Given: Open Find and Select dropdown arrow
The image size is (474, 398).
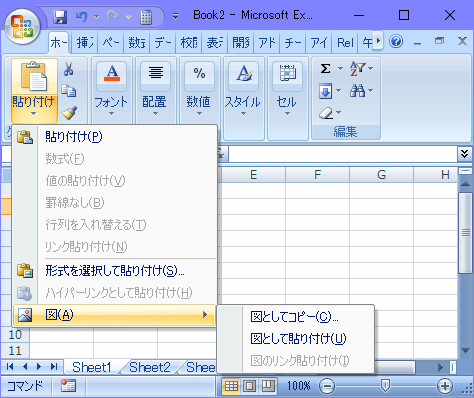Looking at the screenshot, I should (371, 90).
